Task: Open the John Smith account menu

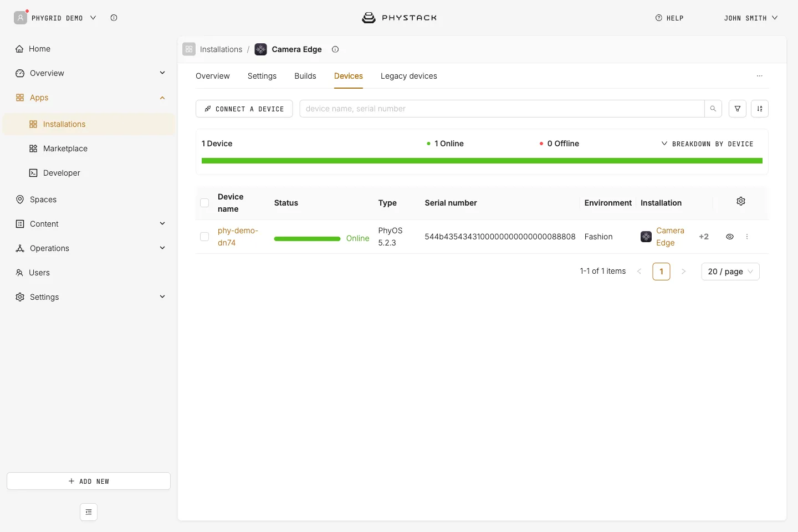Action: (x=751, y=18)
